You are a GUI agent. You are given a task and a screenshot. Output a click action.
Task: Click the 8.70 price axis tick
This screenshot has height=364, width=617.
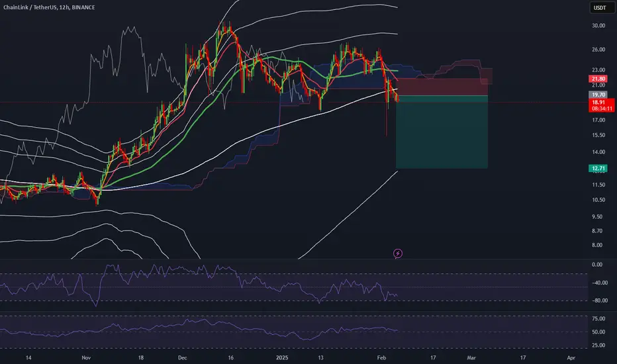pyautogui.click(x=598, y=231)
